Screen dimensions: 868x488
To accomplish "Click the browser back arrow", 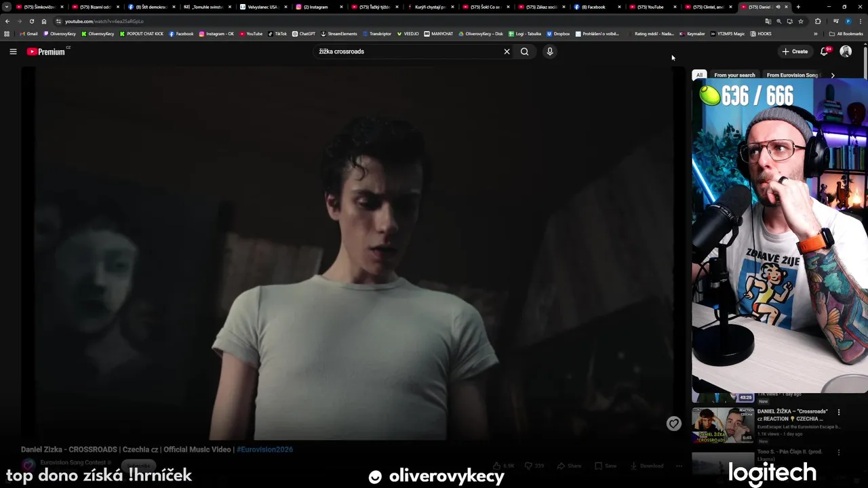I will 7,21.
